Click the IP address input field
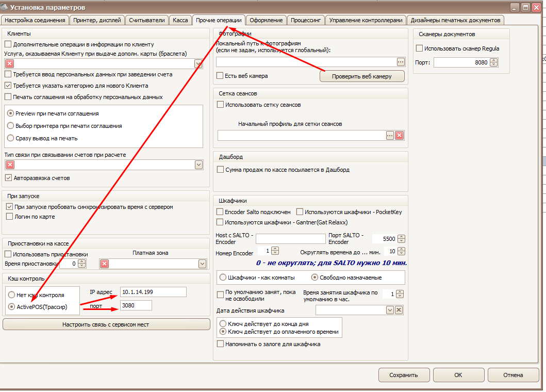Viewport: 546px width, 392px height. tap(153, 292)
